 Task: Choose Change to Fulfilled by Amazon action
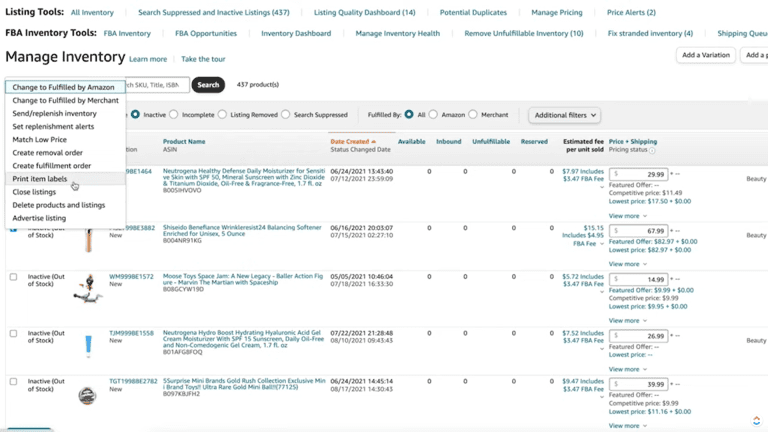(x=65, y=87)
